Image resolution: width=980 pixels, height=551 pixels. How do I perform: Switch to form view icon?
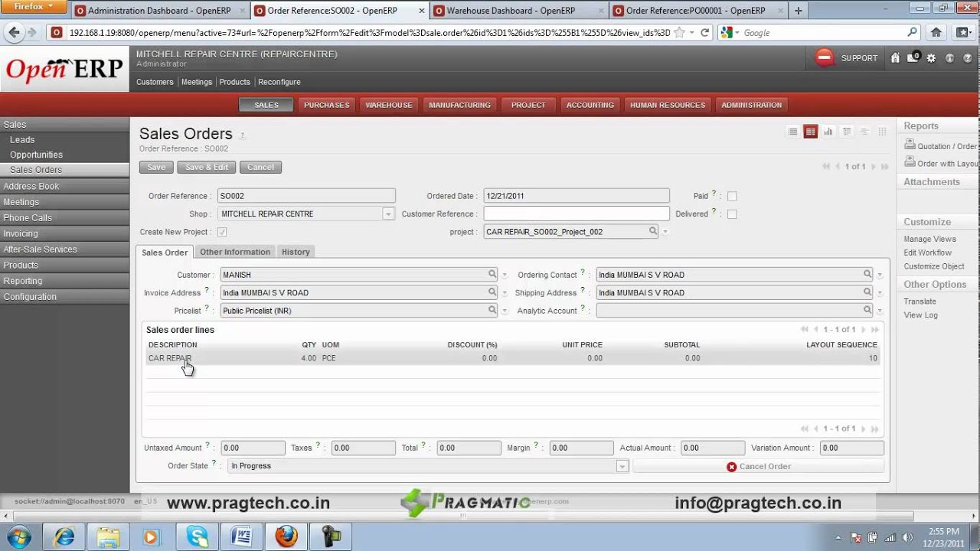pyautogui.click(x=810, y=132)
